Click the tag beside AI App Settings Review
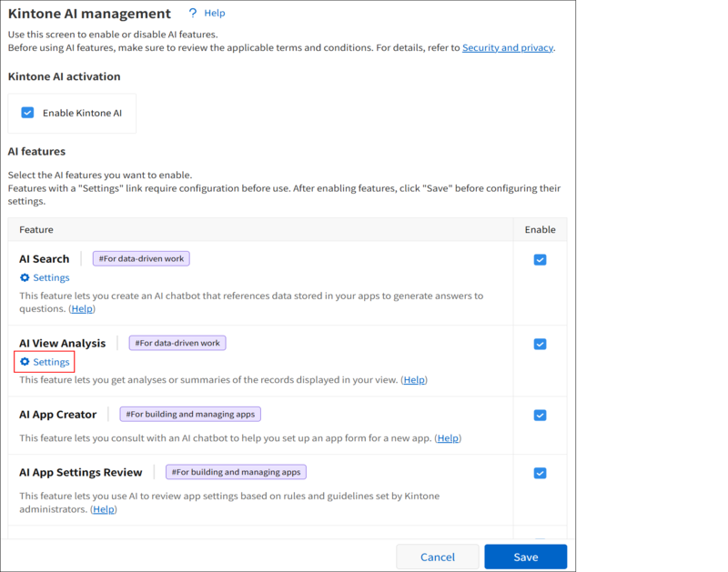728x572 pixels. (236, 472)
